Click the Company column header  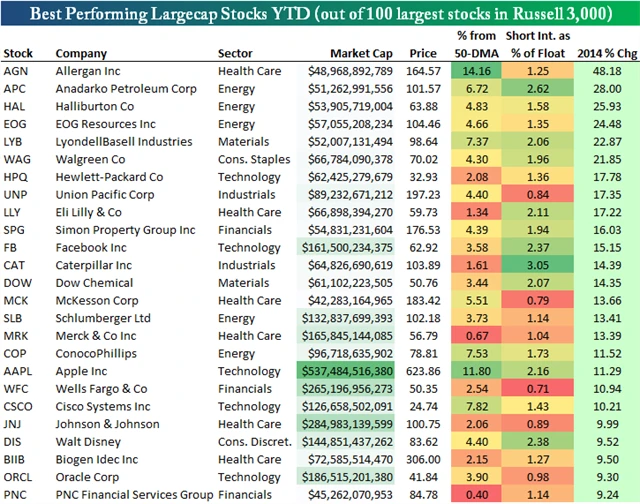[x=82, y=53]
